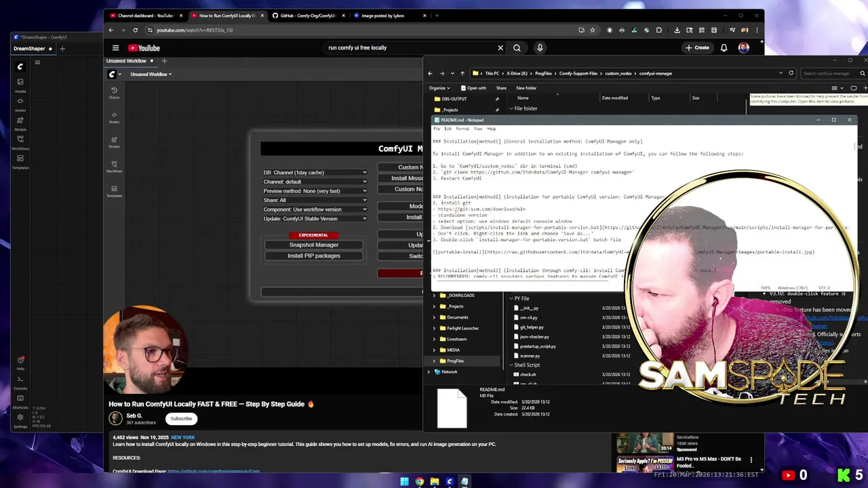Open Chrome from the taskbar
Viewport: 868px width, 488px height.
pyautogui.click(x=420, y=482)
